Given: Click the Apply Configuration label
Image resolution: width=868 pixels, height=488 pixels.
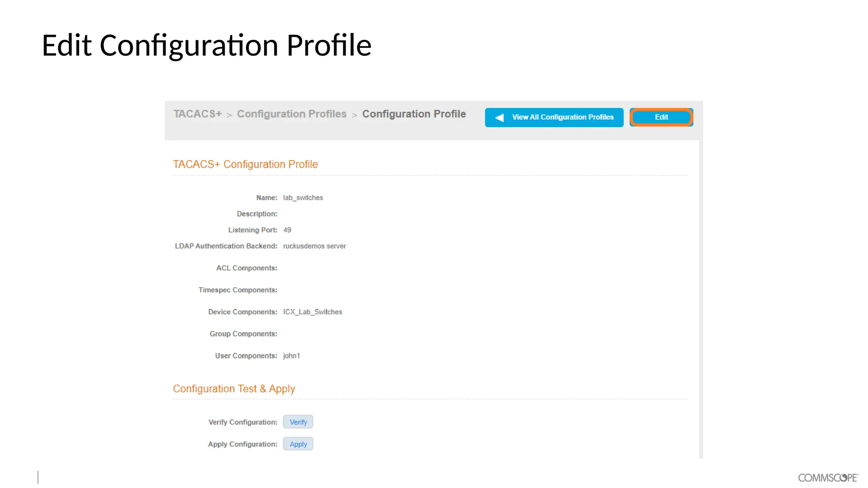Looking at the screenshot, I should coord(242,444).
